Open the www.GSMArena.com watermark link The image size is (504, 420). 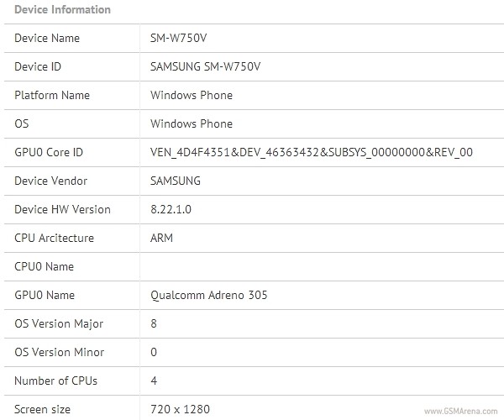click(x=460, y=412)
